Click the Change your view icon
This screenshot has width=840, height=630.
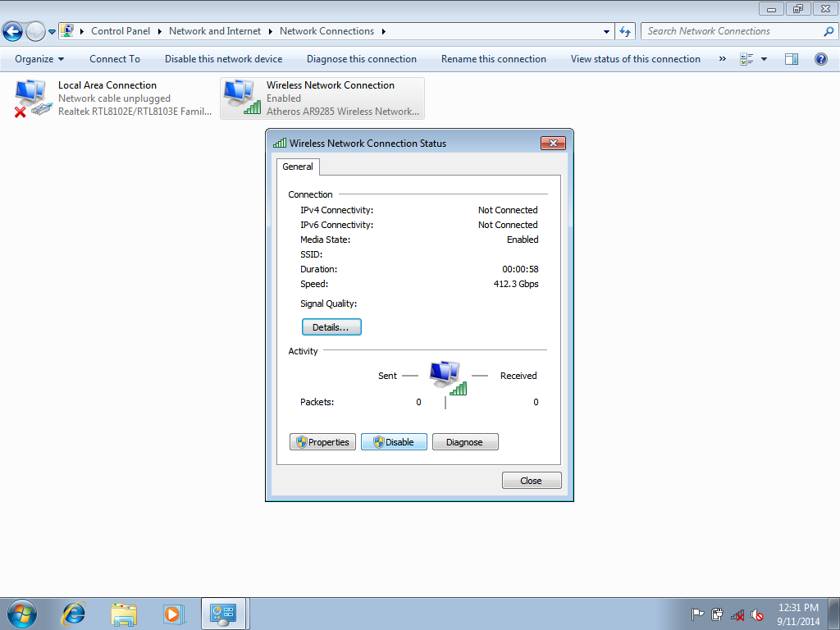[x=746, y=59]
